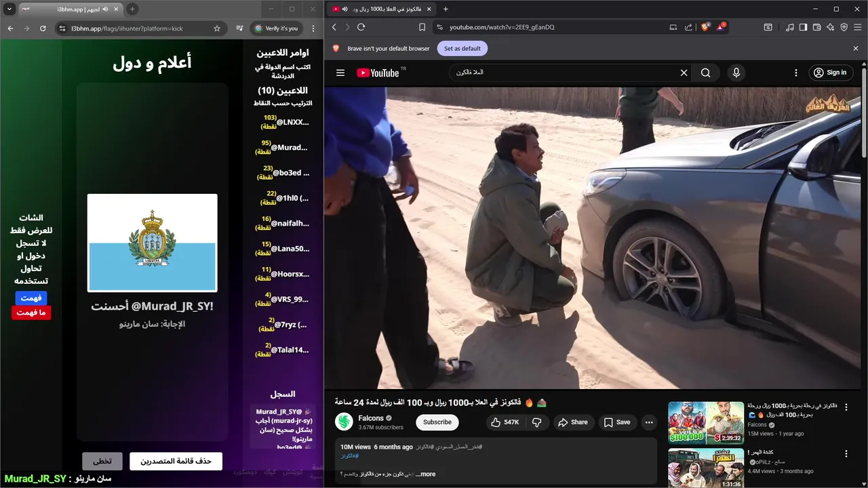Image resolution: width=868 pixels, height=488 pixels.
Task: Mute the YouTube tab in Brave
Action: point(344,9)
